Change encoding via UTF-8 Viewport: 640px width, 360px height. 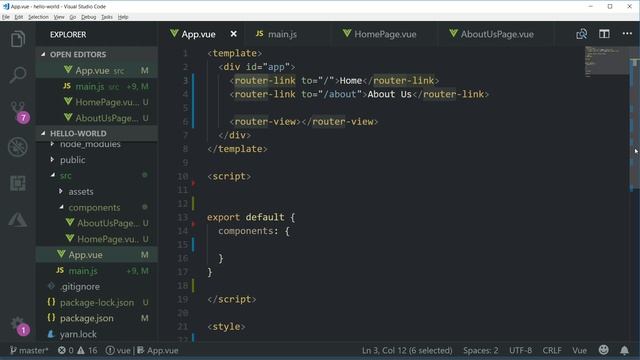click(x=520, y=350)
